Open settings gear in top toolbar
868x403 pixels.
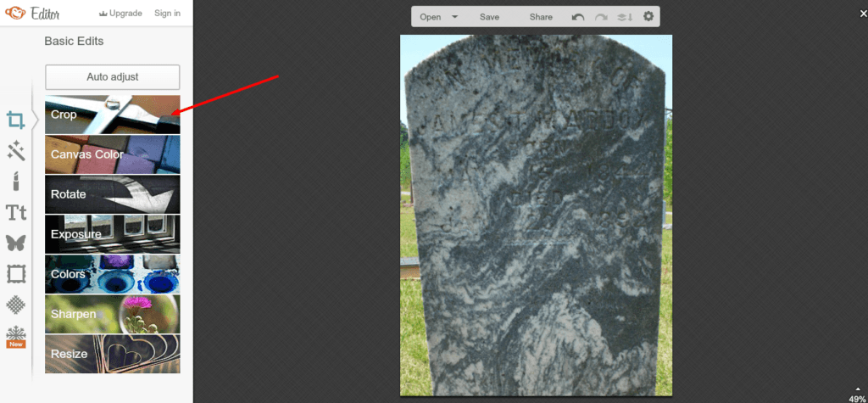(x=648, y=17)
